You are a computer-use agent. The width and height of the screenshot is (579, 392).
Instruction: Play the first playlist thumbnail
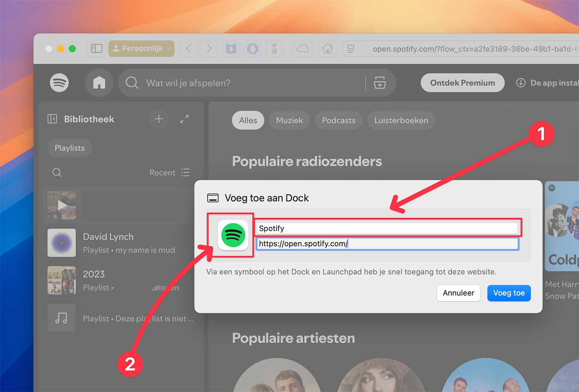[62, 205]
